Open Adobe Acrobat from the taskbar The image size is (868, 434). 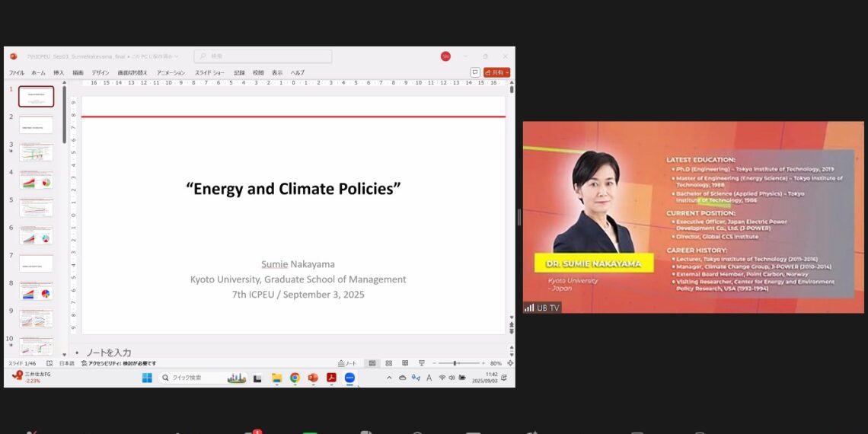[x=331, y=378]
